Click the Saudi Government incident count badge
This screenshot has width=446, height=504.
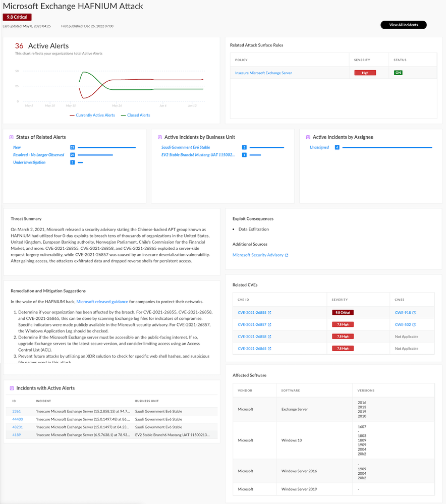(x=244, y=147)
